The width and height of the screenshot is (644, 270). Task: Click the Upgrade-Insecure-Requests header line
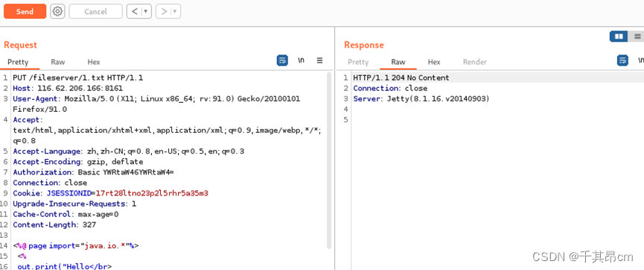point(74,204)
